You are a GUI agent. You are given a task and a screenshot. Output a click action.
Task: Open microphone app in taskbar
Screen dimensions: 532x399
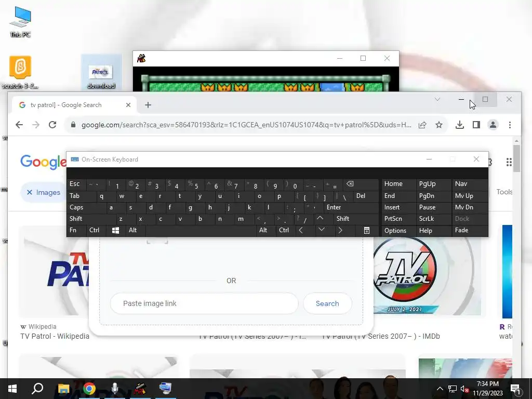(115, 389)
